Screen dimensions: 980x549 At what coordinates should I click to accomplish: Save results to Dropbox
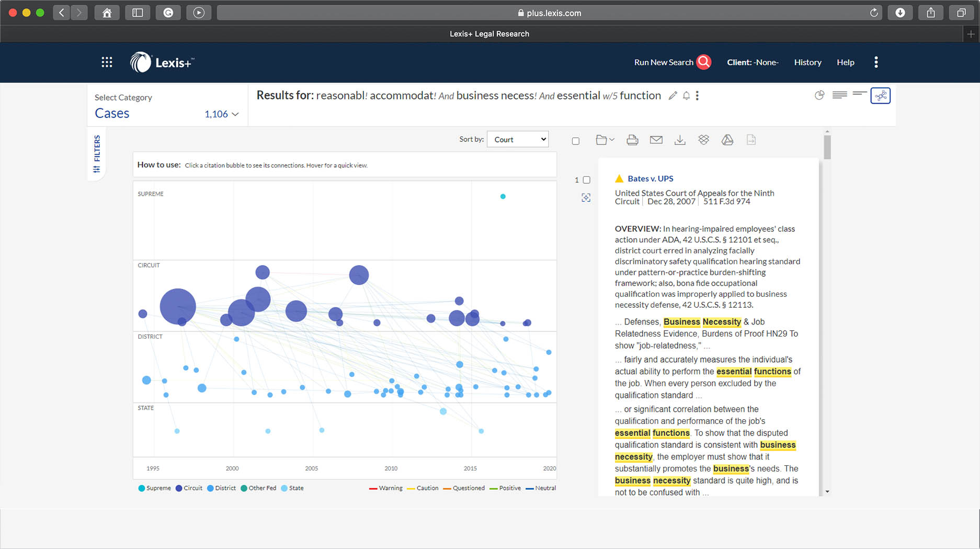coord(703,140)
